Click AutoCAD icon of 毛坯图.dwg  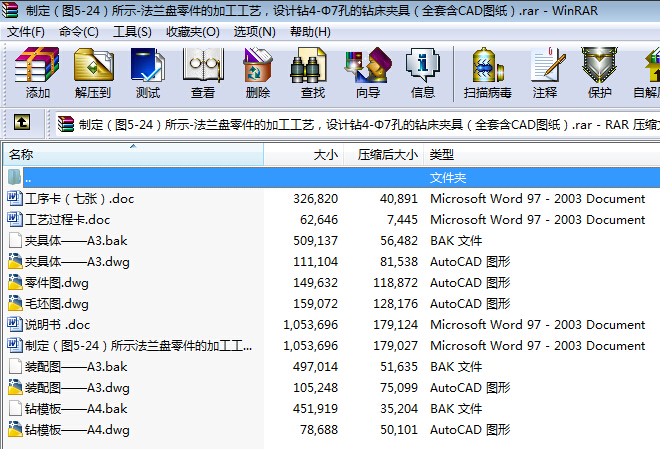(x=15, y=303)
